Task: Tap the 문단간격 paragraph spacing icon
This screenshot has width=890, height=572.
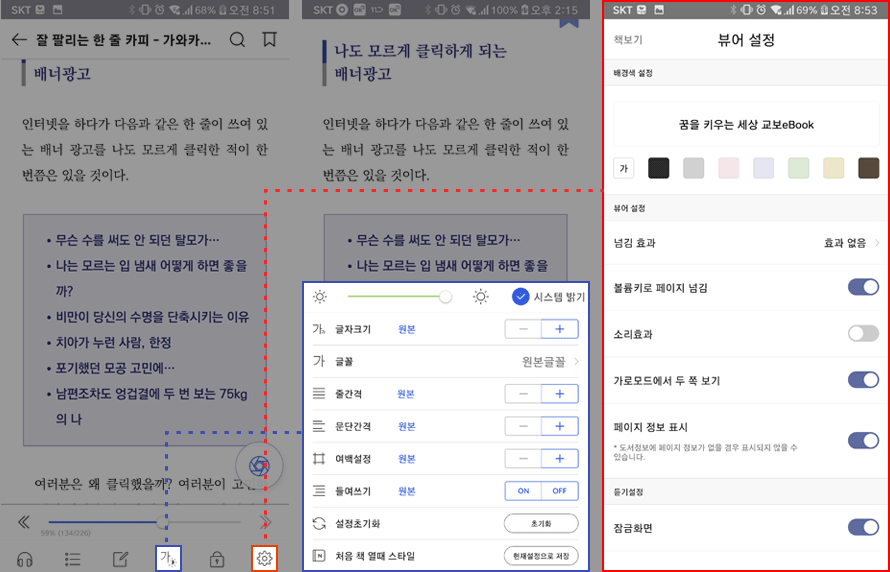Action: (x=319, y=426)
